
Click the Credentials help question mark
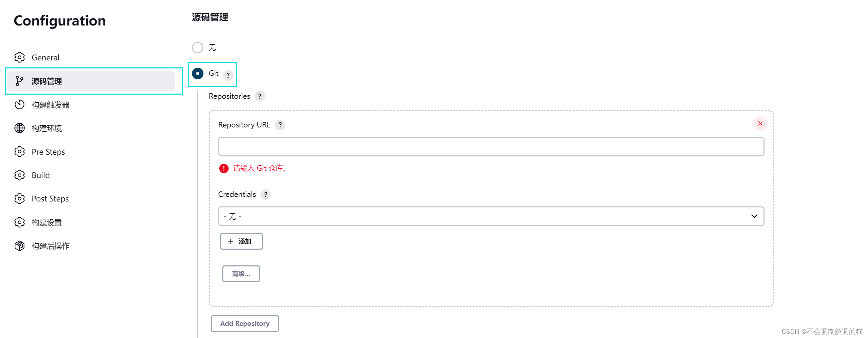click(x=266, y=194)
